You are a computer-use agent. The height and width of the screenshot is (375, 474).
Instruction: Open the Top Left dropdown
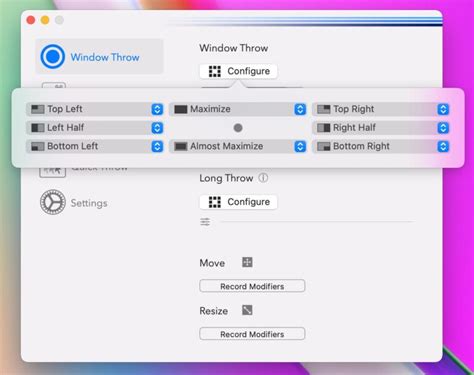click(x=95, y=109)
